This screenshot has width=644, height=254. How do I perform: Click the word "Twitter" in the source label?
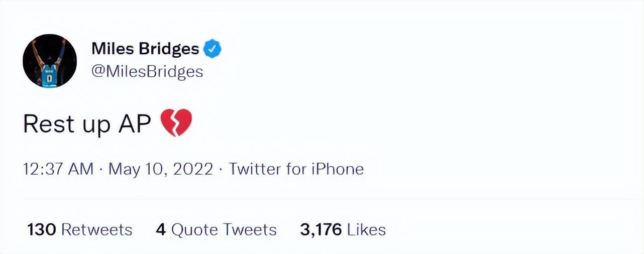(x=255, y=169)
